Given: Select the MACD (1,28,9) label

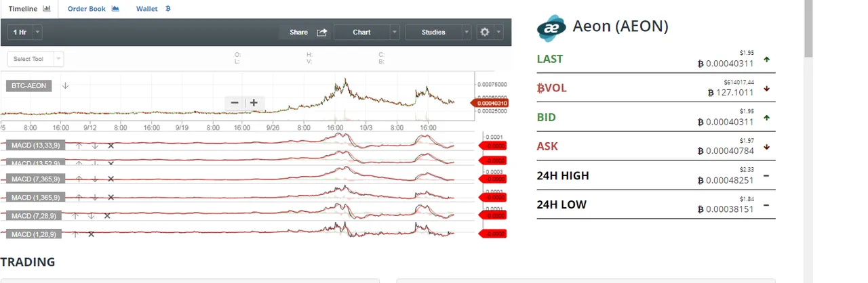Looking at the screenshot, I should point(33,234).
